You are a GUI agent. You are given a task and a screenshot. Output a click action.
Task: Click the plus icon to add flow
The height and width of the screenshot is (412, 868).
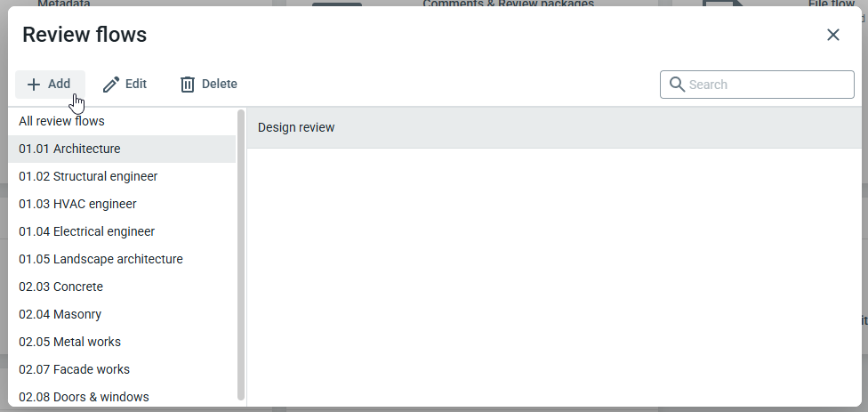tap(34, 85)
